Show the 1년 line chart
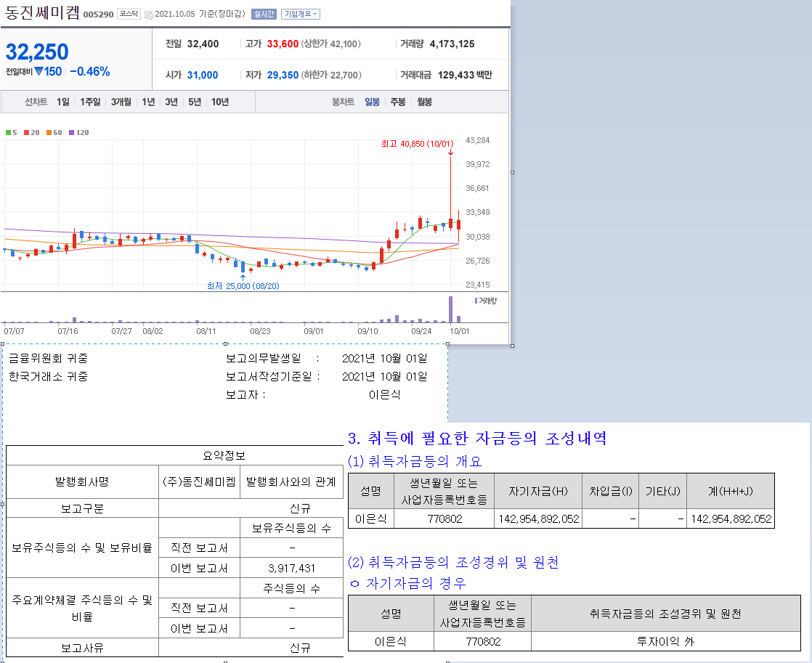The height and width of the screenshot is (663, 812). [148, 102]
